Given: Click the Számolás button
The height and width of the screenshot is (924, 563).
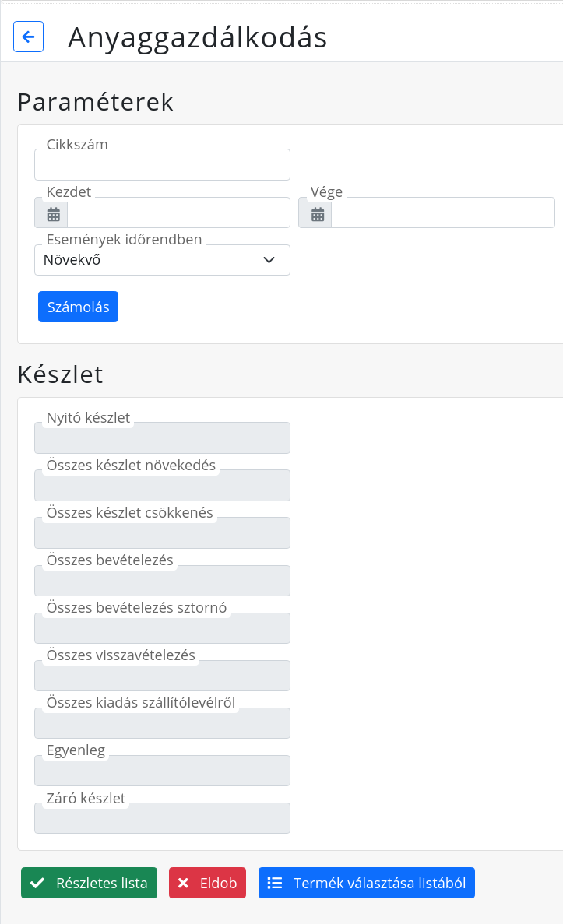Looking at the screenshot, I should coord(79,307).
